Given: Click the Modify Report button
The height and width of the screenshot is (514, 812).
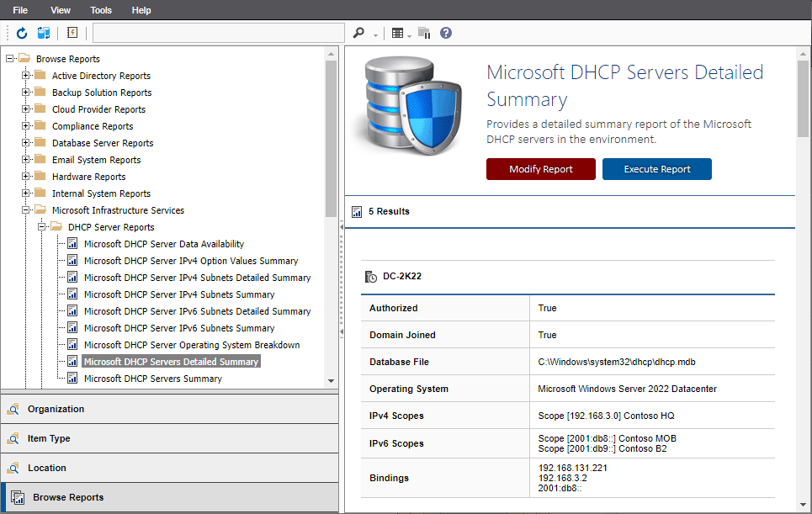Looking at the screenshot, I should coord(541,169).
